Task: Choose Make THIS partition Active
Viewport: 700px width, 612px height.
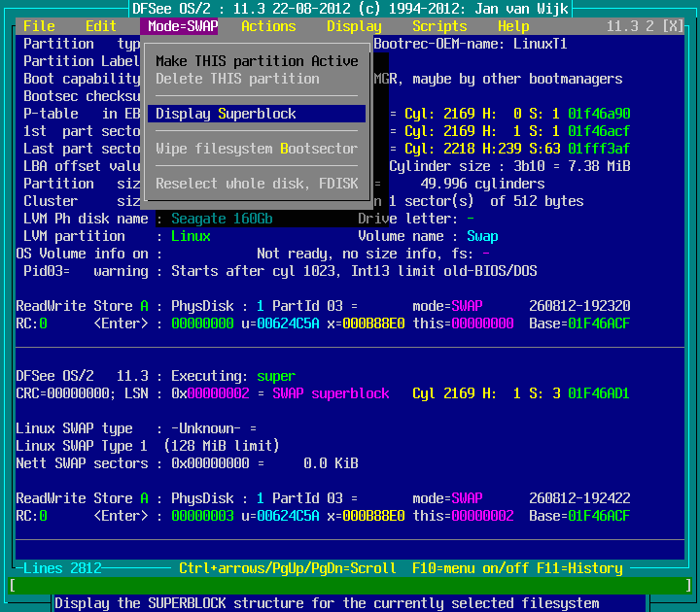Action: 257,61
